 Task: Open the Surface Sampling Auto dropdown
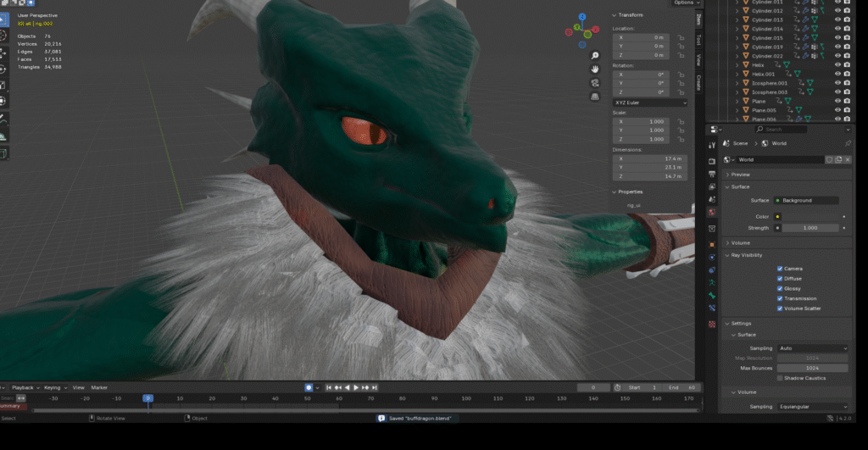[812, 348]
